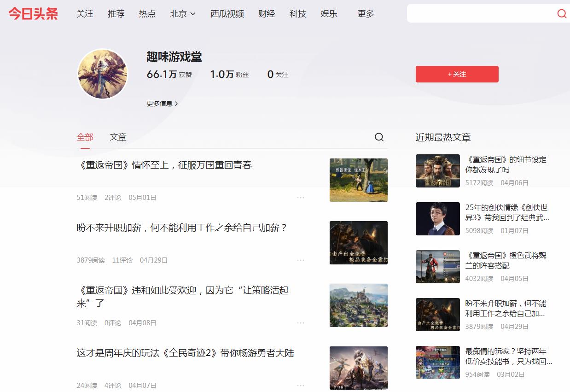Viewport: 570px width, 392px height.
Task: Expand 更多信息 profile details
Action: point(162,104)
